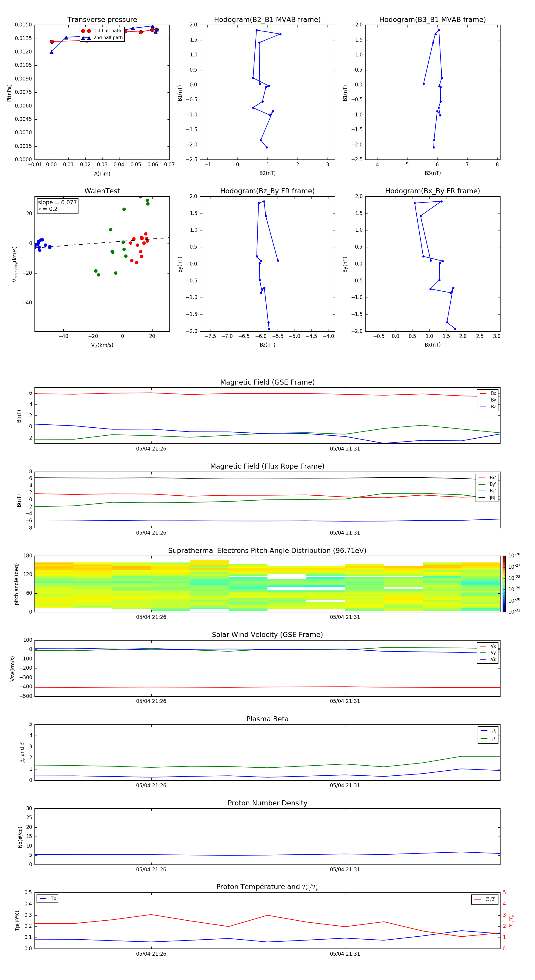Select "Vx" in the solar wind legend
Screen dimensions: 535x980
pos(488,646)
